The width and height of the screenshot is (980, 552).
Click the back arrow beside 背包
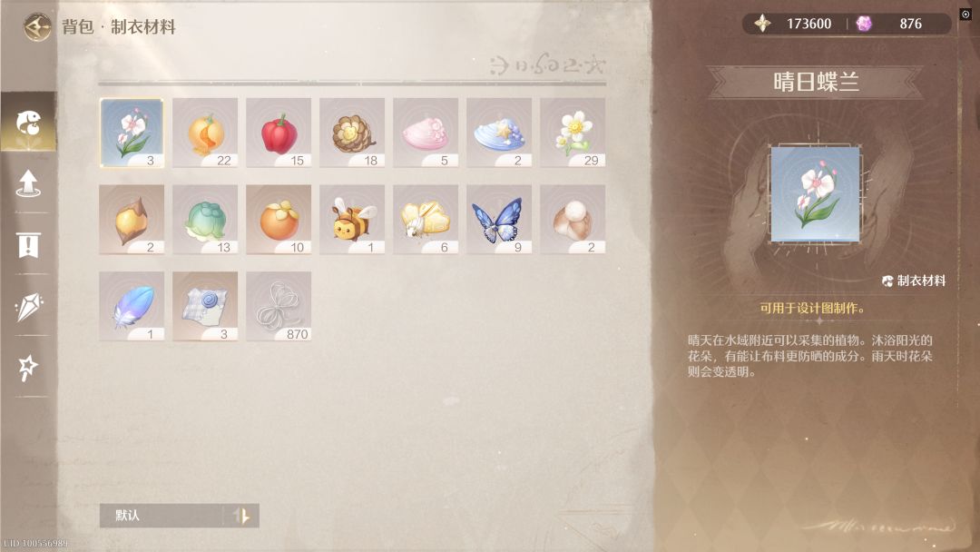click(x=37, y=26)
